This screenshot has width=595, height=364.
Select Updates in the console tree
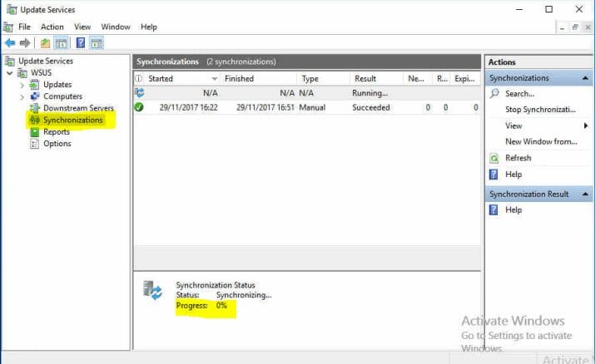click(x=57, y=85)
